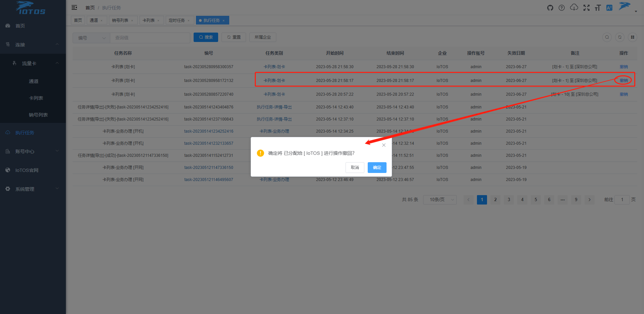Open the language switch icon
Screen dimensions: 644x314
tap(609, 8)
